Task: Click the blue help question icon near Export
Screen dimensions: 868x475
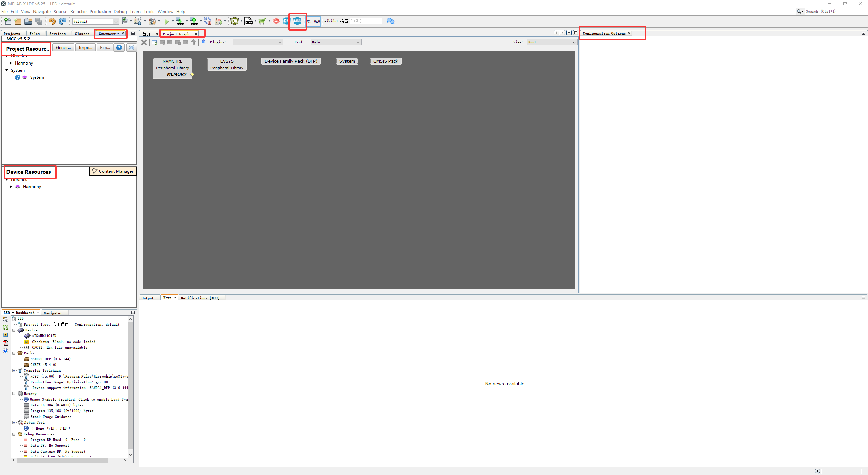Action: tap(119, 48)
